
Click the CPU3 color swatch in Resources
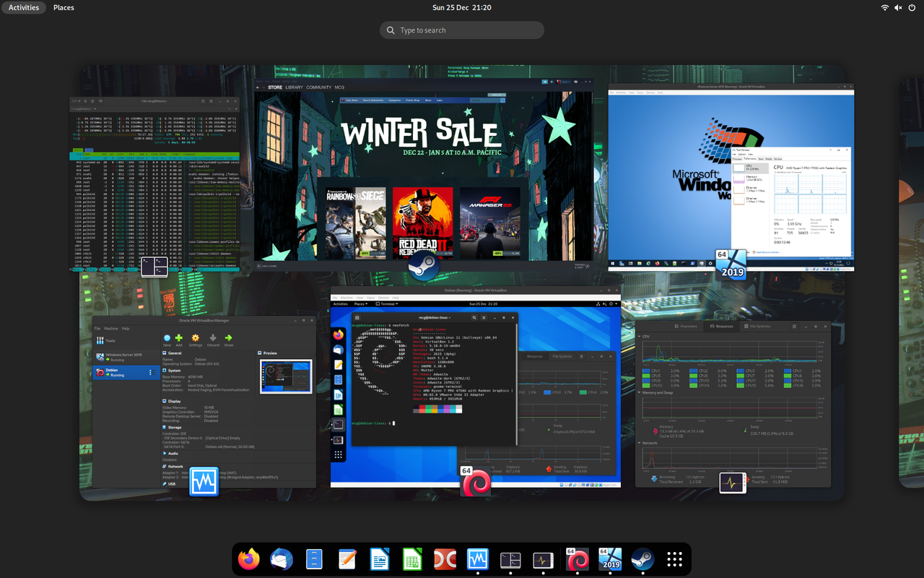741,371
